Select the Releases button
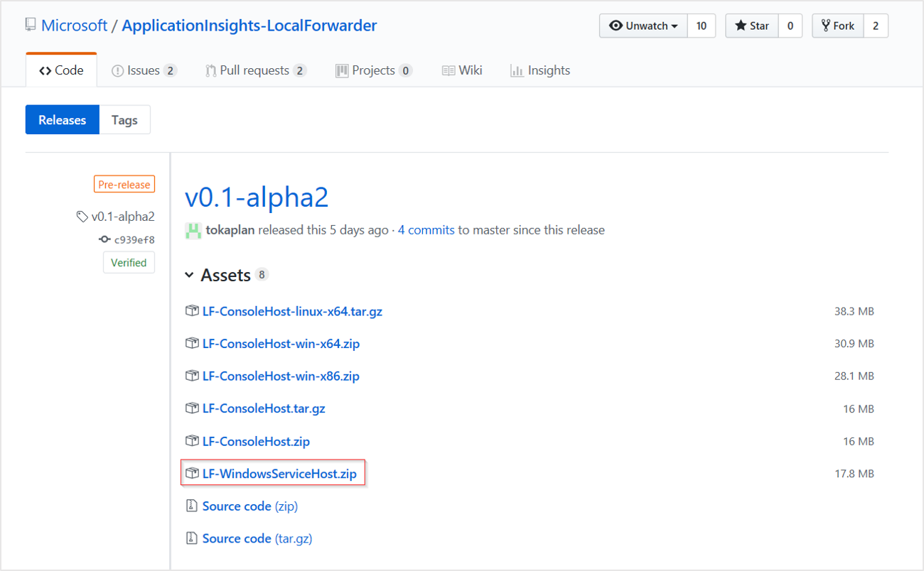The image size is (924, 571). click(x=63, y=120)
